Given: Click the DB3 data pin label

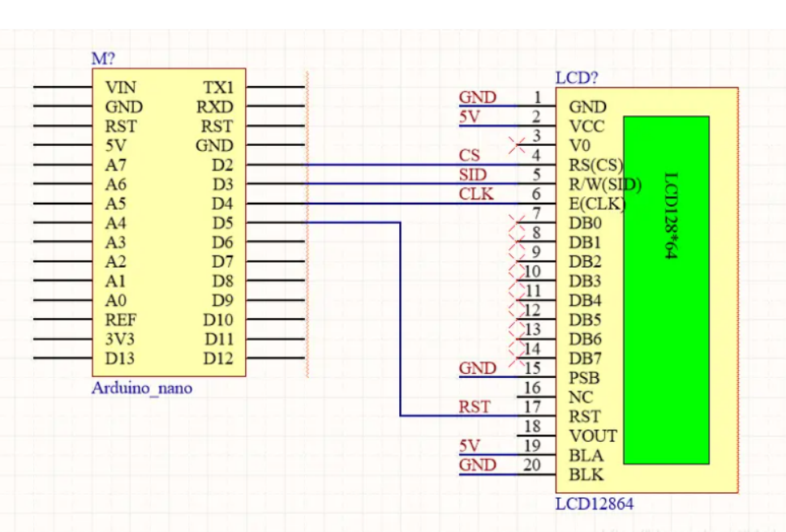Looking at the screenshot, I should [585, 281].
